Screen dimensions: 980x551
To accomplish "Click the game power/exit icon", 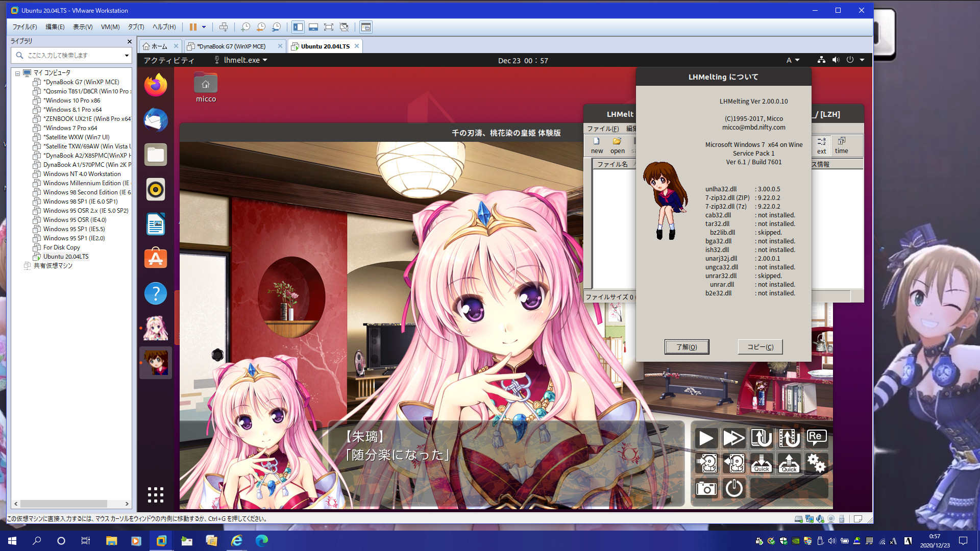I will pos(733,488).
